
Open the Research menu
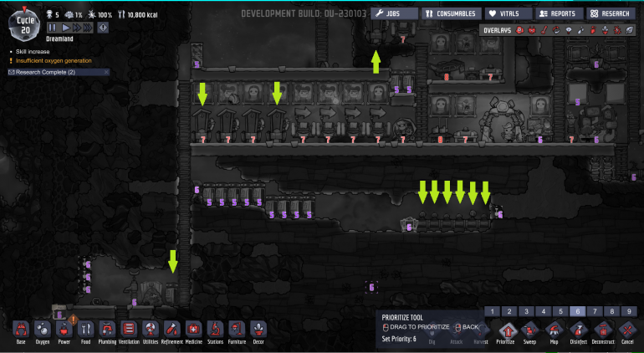(x=611, y=13)
